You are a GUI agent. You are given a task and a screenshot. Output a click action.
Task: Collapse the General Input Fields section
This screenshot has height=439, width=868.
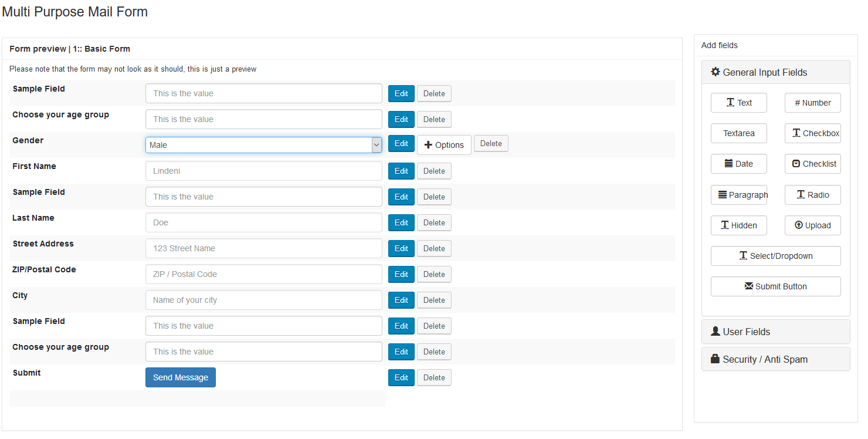pos(775,72)
